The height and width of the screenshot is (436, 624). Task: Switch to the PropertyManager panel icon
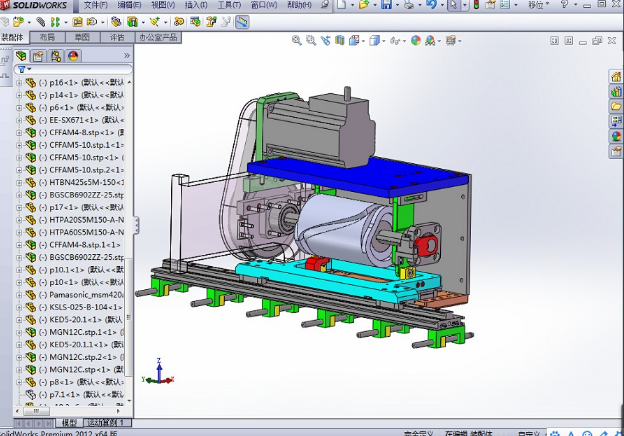click(39, 56)
